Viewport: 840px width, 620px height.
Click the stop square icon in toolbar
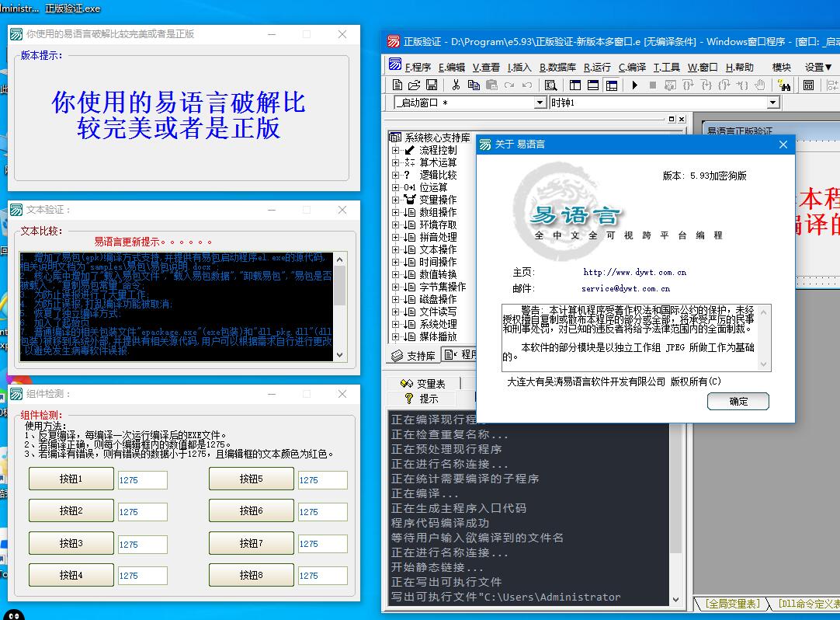pyautogui.click(x=652, y=85)
